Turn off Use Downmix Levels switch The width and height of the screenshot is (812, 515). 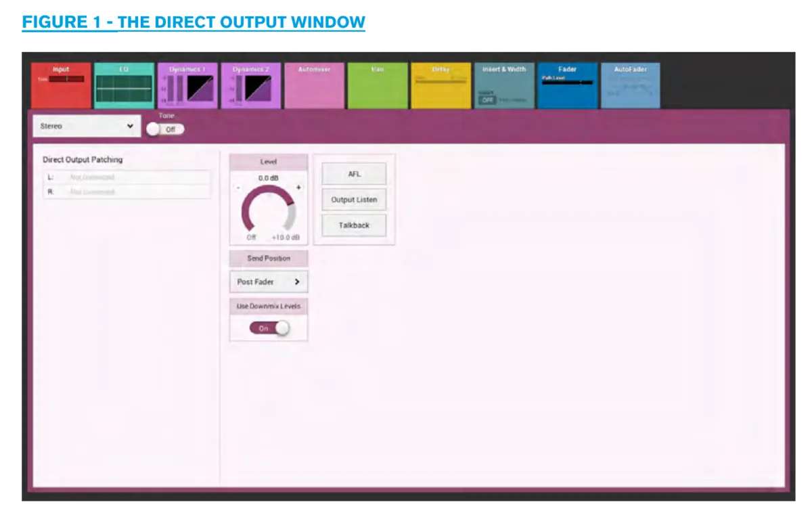coord(269,328)
